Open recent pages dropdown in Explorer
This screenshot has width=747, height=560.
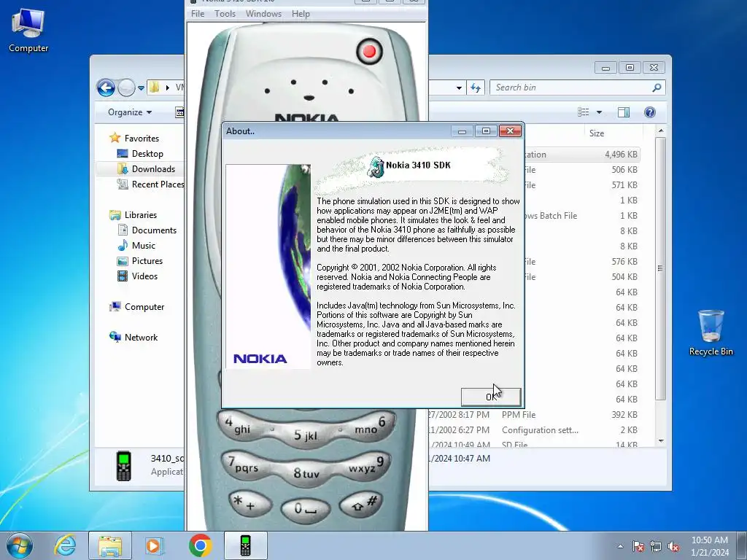click(x=141, y=88)
